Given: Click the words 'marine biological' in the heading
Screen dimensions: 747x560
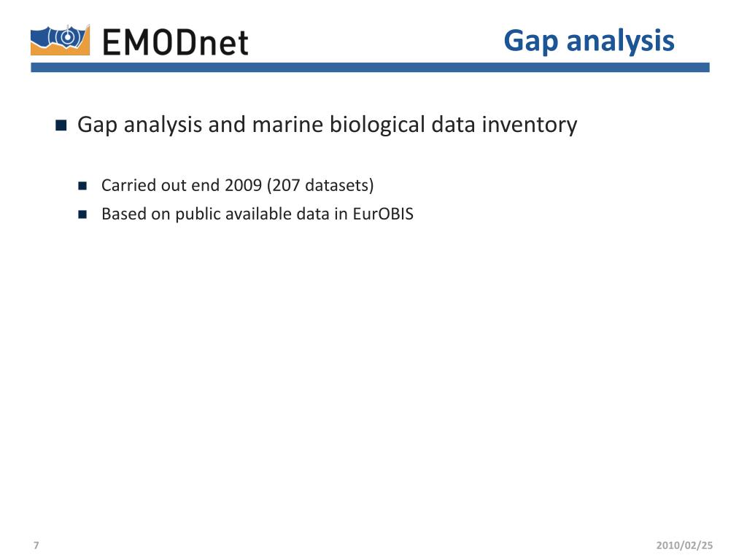Looking at the screenshot, I should 338,125.
